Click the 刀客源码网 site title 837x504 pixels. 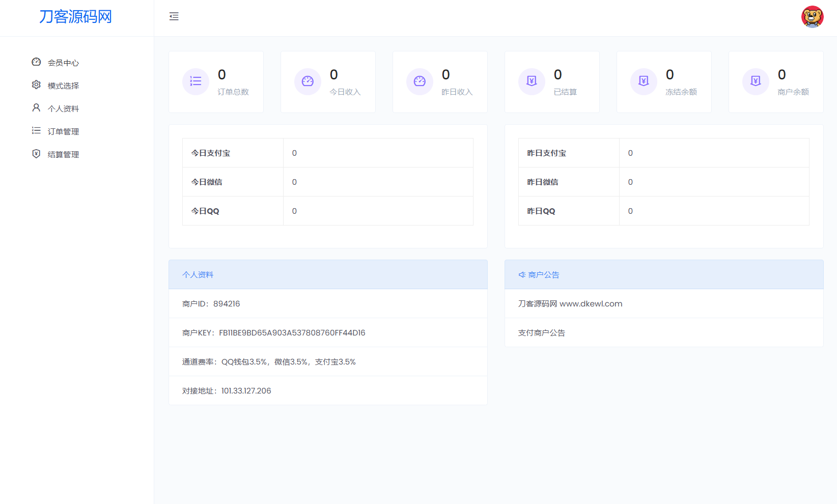click(76, 17)
